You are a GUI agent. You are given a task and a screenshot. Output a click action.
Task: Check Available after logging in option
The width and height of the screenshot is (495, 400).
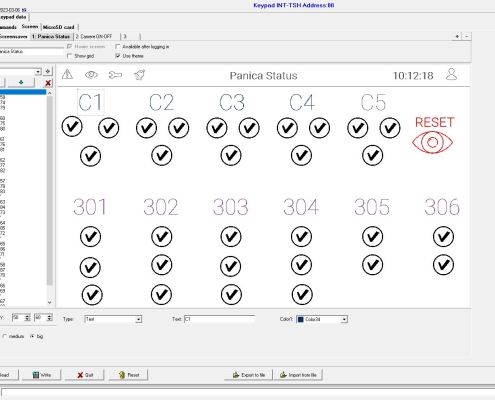point(118,47)
